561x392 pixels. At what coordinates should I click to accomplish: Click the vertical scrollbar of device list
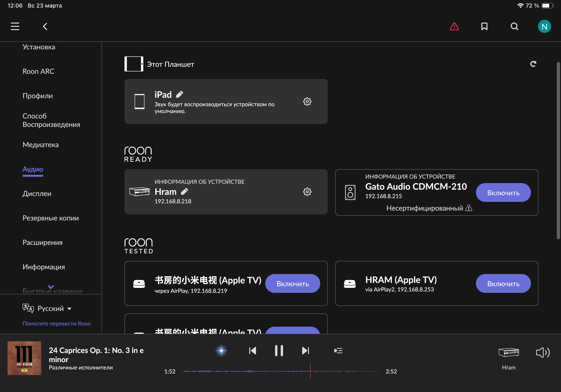tap(558, 150)
